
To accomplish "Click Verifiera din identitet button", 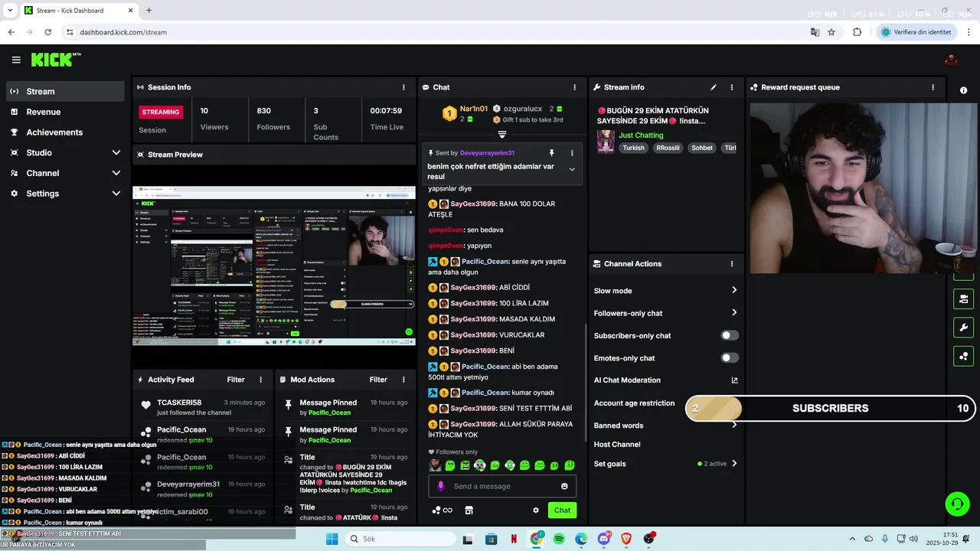I will pyautogui.click(x=916, y=32).
